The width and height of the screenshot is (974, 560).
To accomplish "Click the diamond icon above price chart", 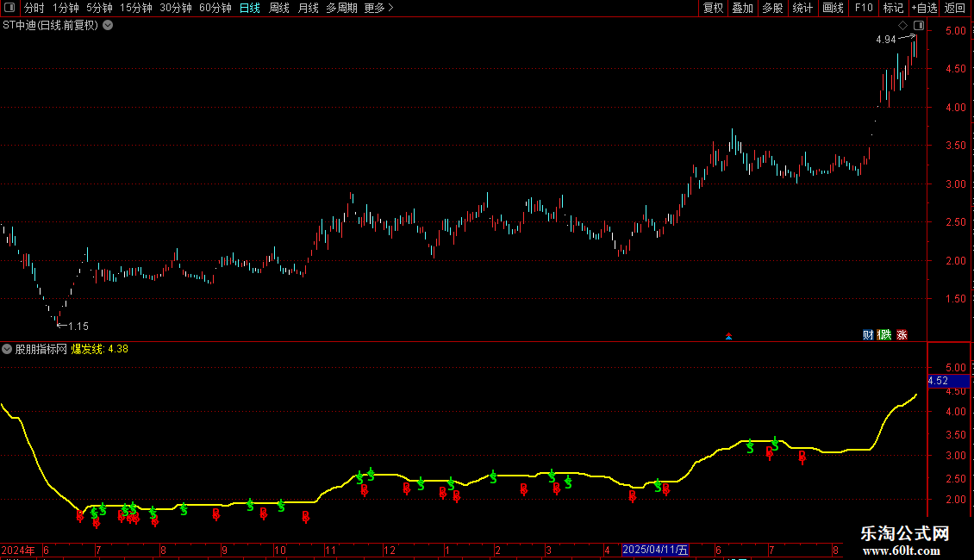I will pos(902,26).
